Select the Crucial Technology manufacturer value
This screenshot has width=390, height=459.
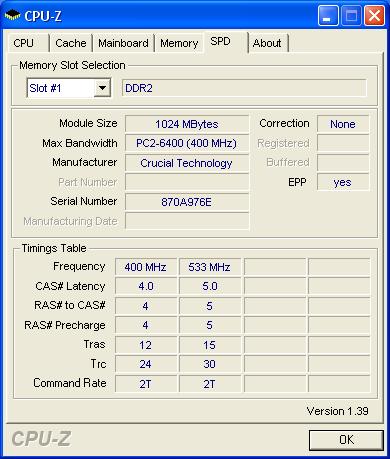tap(187, 163)
